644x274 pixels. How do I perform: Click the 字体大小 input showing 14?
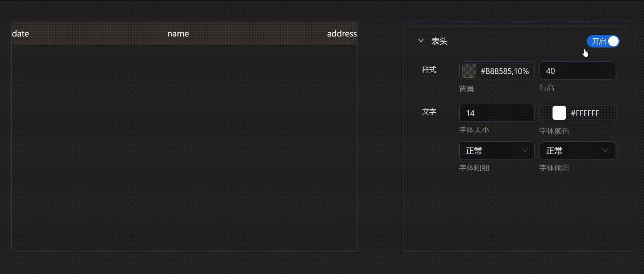point(496,113)
